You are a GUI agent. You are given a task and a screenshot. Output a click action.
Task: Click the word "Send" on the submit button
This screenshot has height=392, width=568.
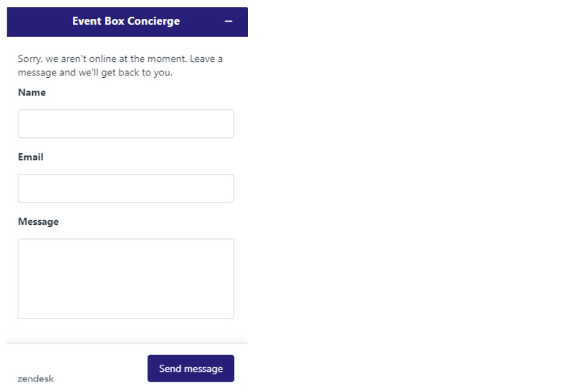[x=170, y=368]
